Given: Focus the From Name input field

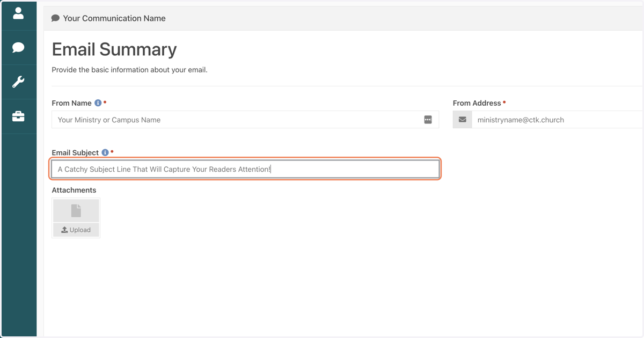Looking at the screenshot, I should pos(245,120).
